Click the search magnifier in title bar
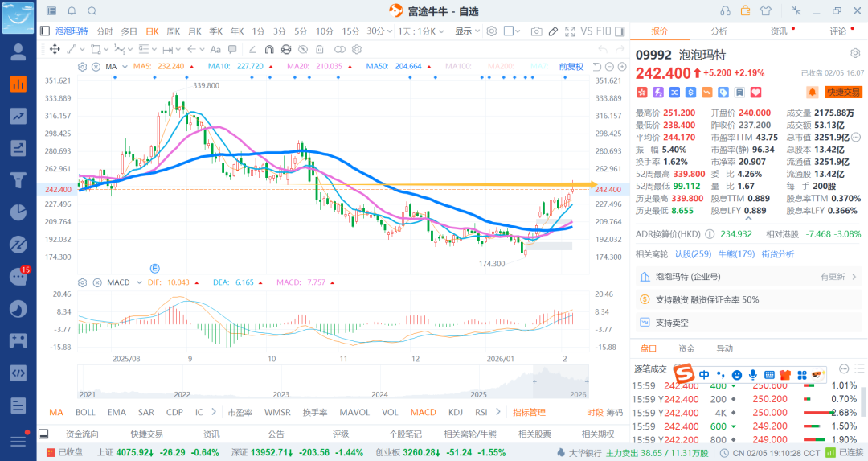The height and width of the screenshot is (461, 868). pyautogui.click(x=92, y=10)
